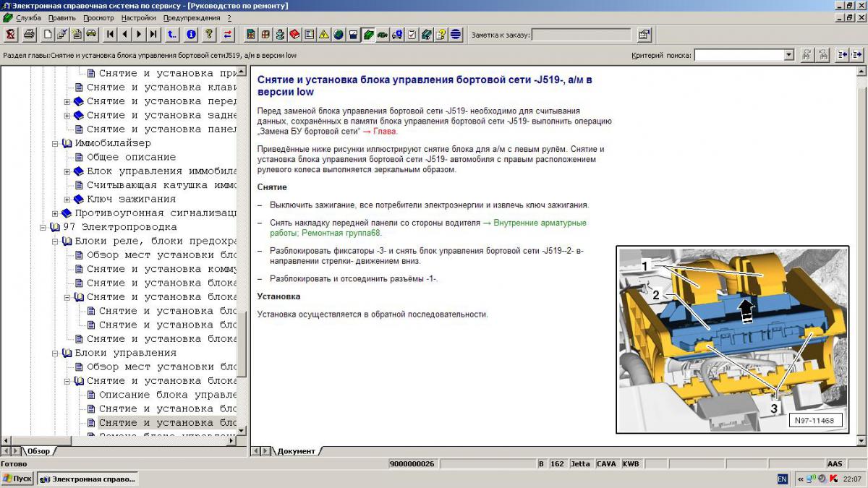Click the red crossed-out exit icon
868x488 pixels.
[10, 34]
